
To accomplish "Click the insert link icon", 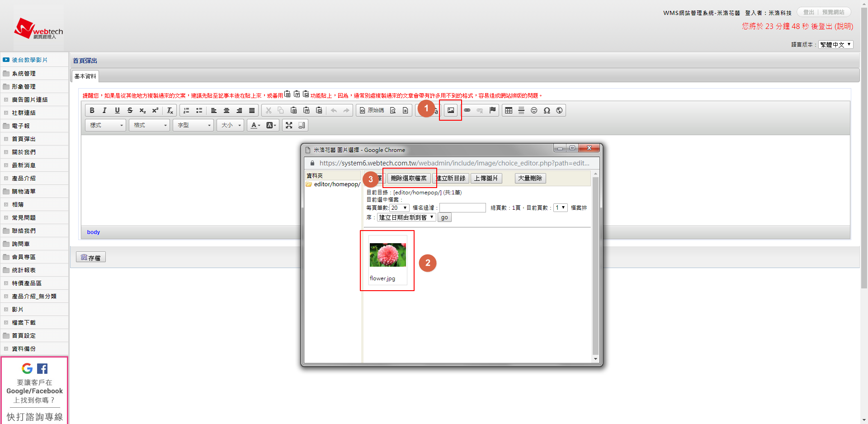I will [467, 110].
